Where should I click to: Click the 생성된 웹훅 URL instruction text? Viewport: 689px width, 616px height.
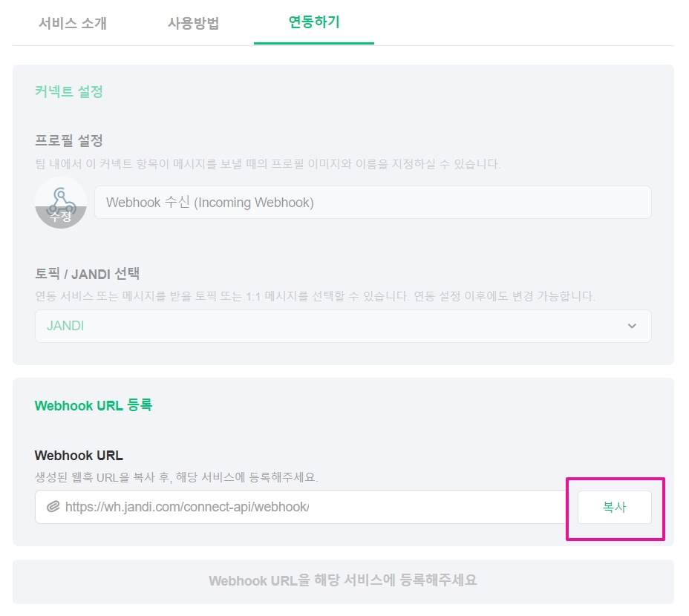pos(176,476)
